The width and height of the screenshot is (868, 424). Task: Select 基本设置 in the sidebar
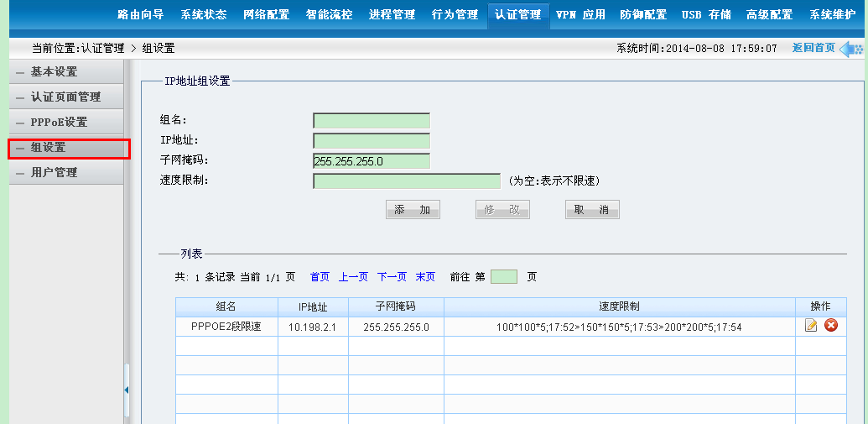55,72
